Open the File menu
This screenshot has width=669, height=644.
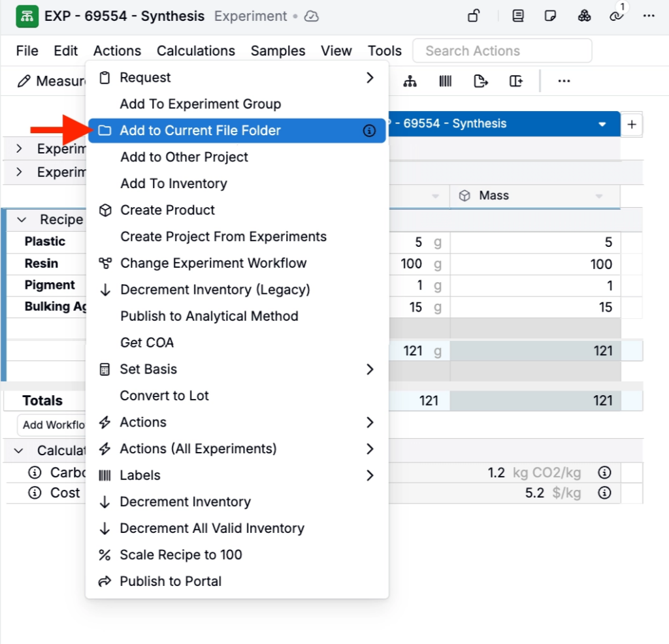click(27, 51)
